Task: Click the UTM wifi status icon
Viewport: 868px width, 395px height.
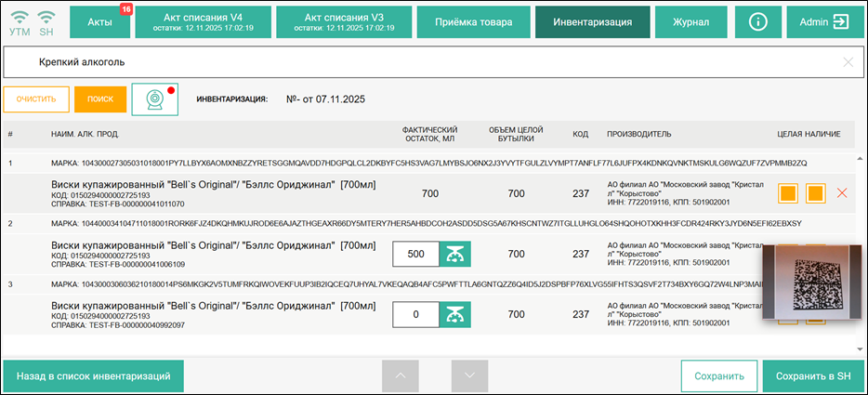Action: click(x=20, y=20)
